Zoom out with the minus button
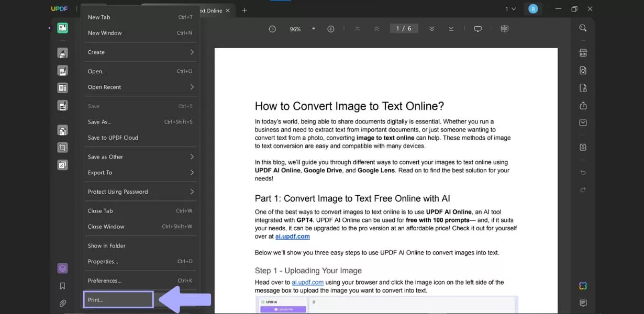 [x=272, y=29]
